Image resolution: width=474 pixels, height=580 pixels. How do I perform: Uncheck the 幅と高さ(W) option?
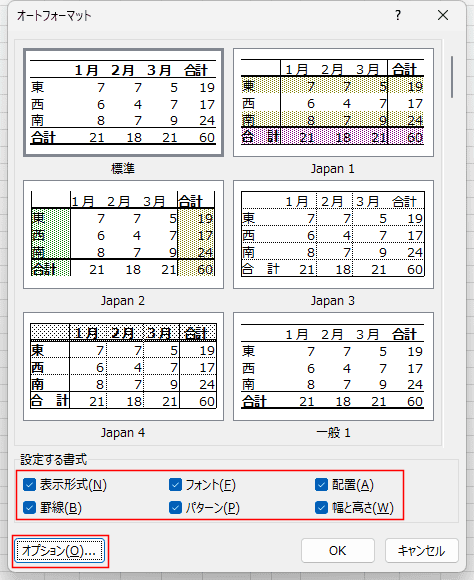(x=322, y=508)
